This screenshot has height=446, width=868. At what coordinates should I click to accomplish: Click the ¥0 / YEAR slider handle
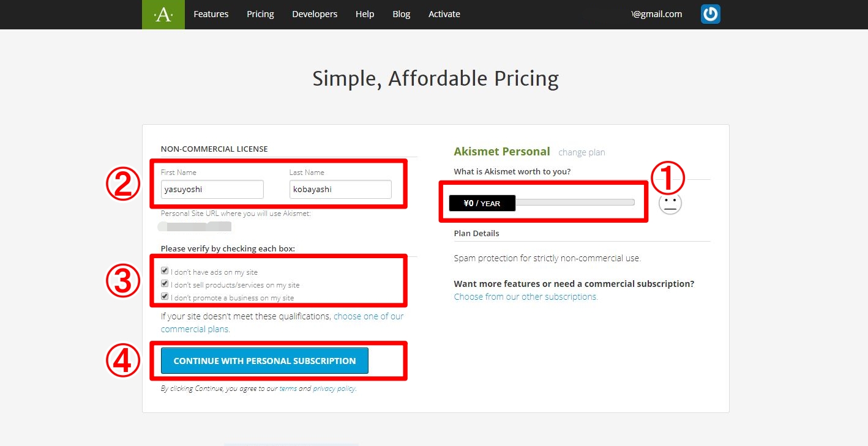[482, 203]
